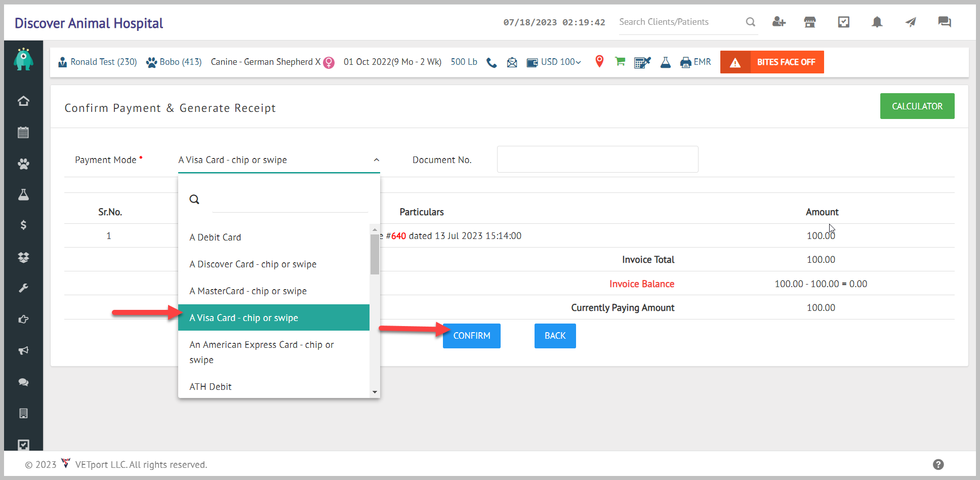Go to home via sidebar house icon

[23, 101]
